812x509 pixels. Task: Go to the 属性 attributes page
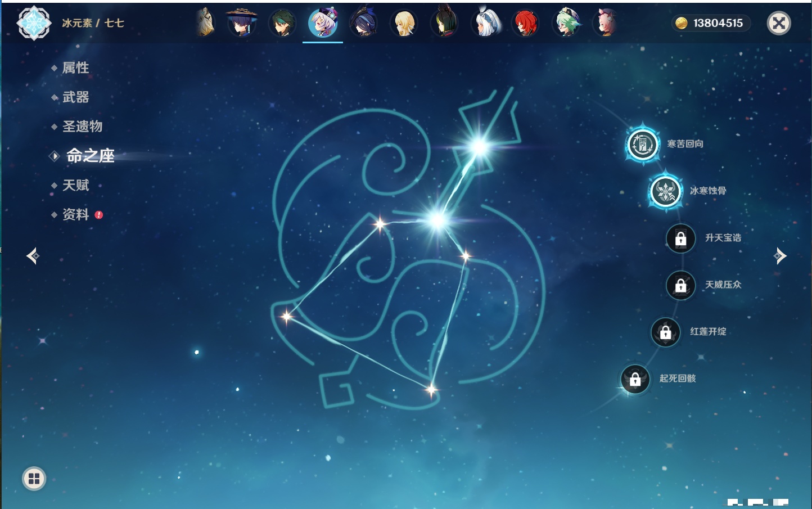[75, 68]
